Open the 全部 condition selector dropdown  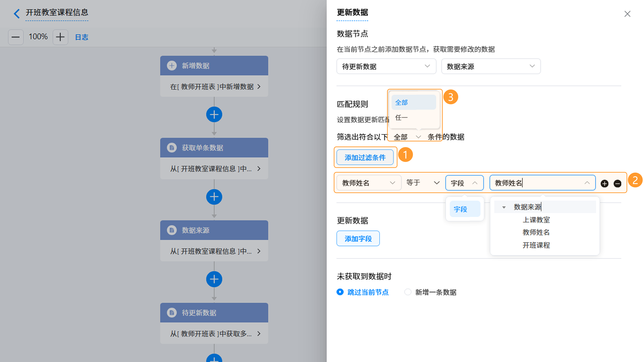pyautogui.click(x=407, y=137)
